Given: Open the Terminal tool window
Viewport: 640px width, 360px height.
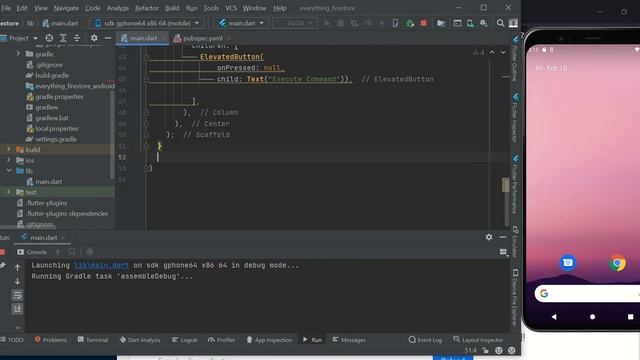Looking at the screenshot, I should click(x=93, y=340).
